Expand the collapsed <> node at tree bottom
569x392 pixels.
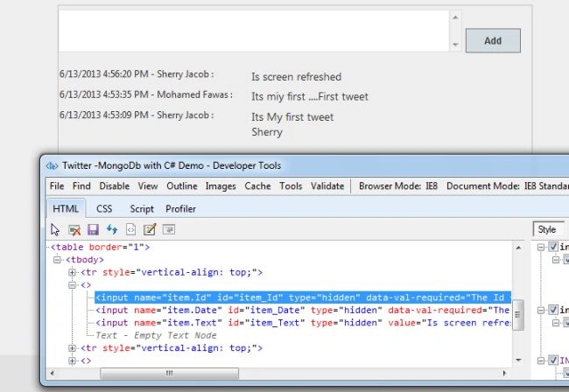point(72,360)
